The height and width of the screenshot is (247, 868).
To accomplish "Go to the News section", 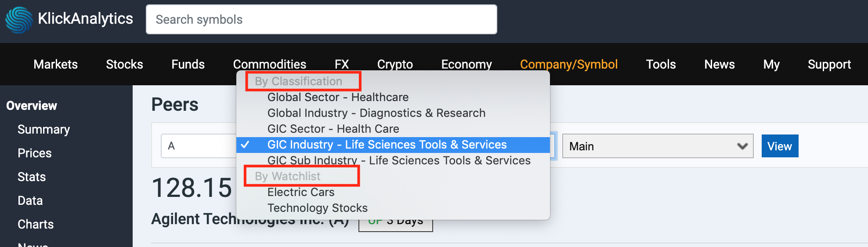I will (x=720, y=64).
